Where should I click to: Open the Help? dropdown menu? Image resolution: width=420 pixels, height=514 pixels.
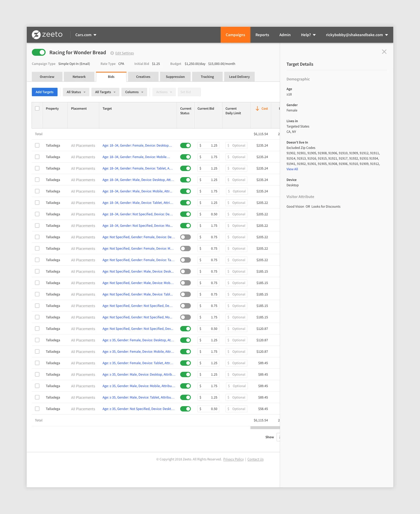click(x=308, y=35)
